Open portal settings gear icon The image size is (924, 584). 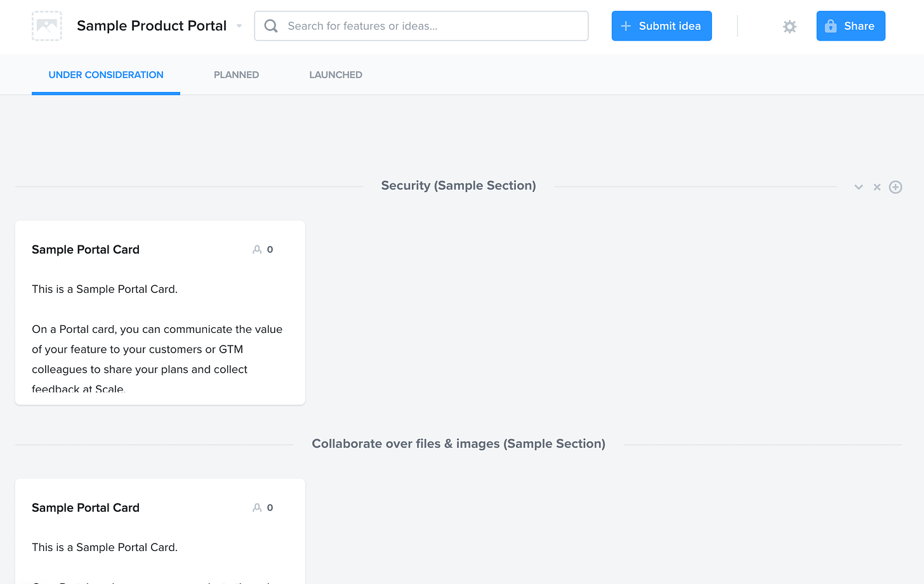point(789,27)
